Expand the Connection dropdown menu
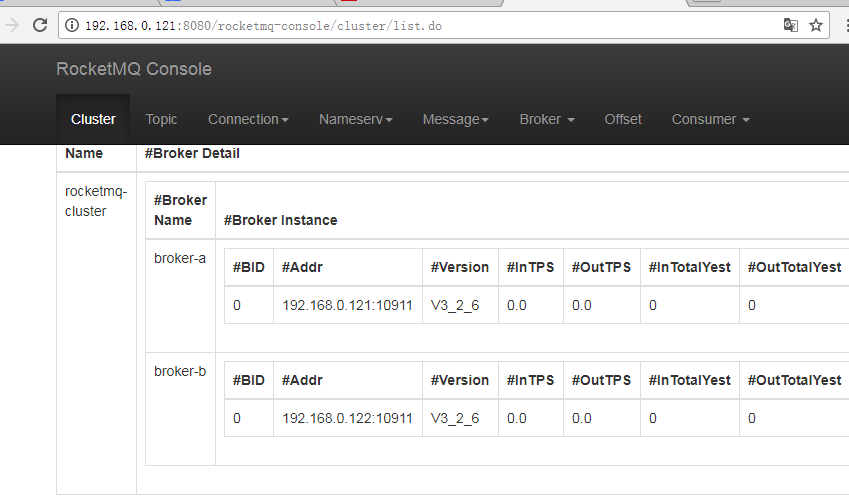Viewport: 849px width, 503px height. click(248, 119)
